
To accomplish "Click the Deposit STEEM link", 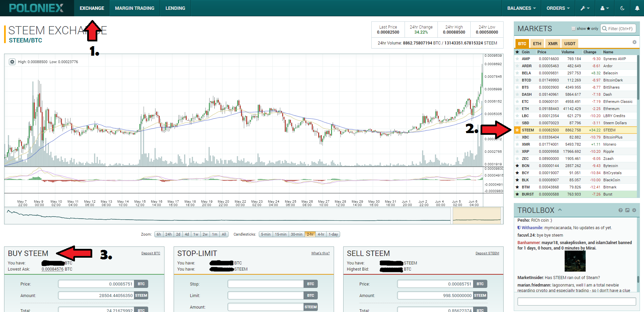I will coord(487,253).
